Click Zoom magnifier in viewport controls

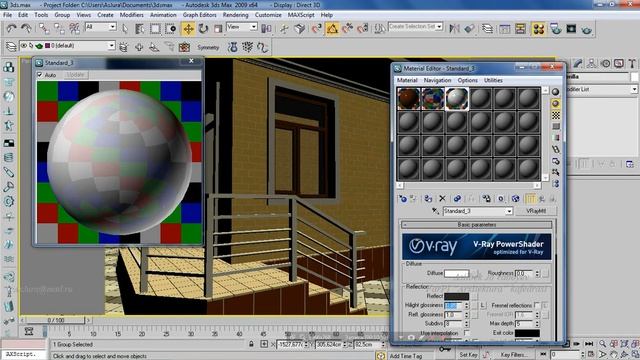coord(602,344)
